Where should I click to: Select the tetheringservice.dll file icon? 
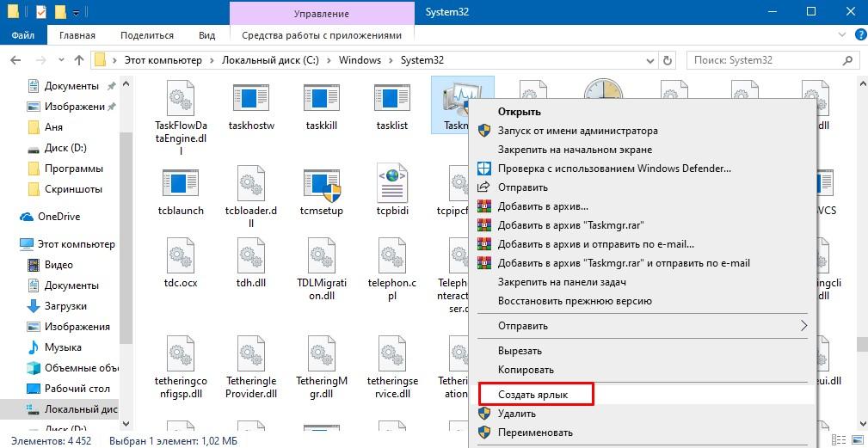[x=392, y=354]
